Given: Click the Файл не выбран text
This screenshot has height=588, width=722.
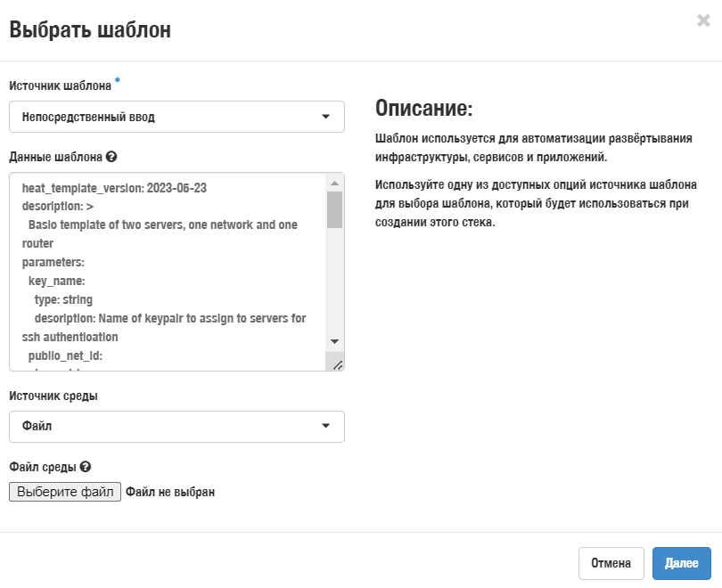Looking at the screenshot, I should (170, 492).
